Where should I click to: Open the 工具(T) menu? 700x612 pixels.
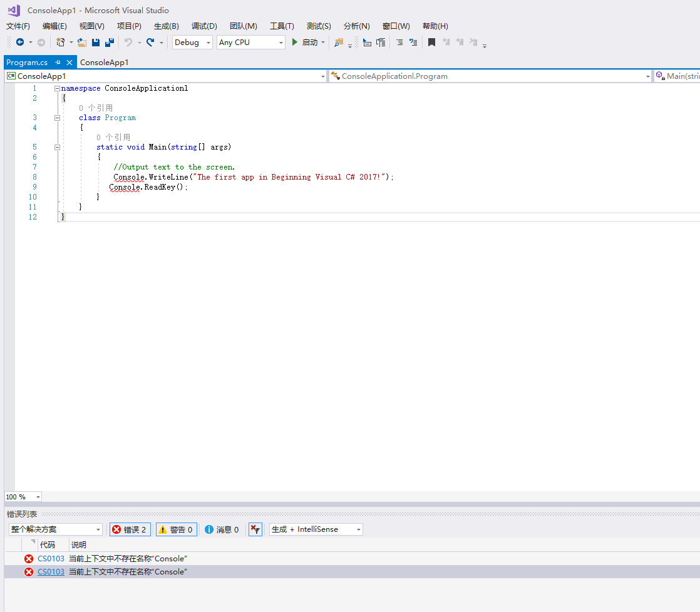click(282, 26)
